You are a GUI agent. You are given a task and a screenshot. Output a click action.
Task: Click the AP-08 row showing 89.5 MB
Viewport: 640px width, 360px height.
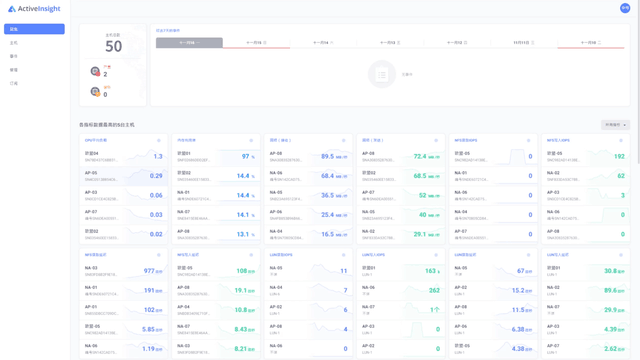309,157
